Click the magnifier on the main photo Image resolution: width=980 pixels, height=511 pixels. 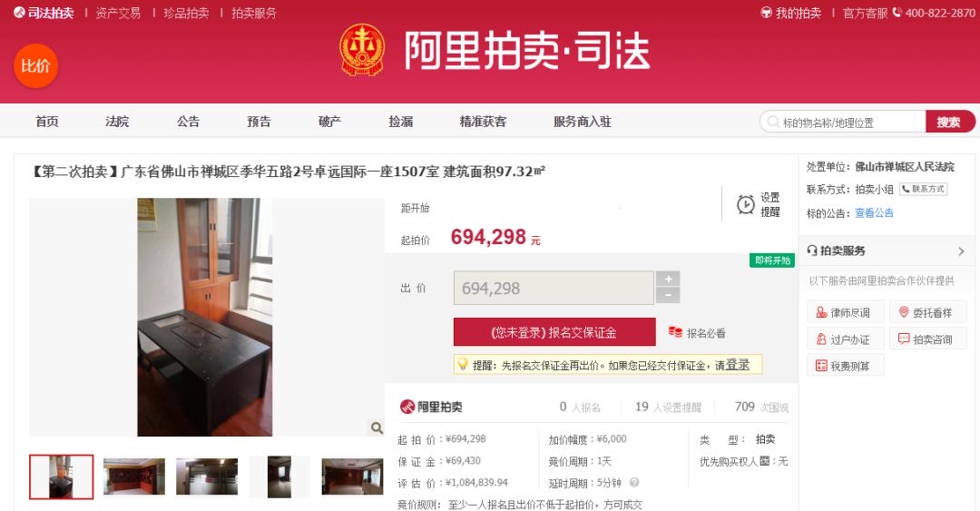pos(377,427)
